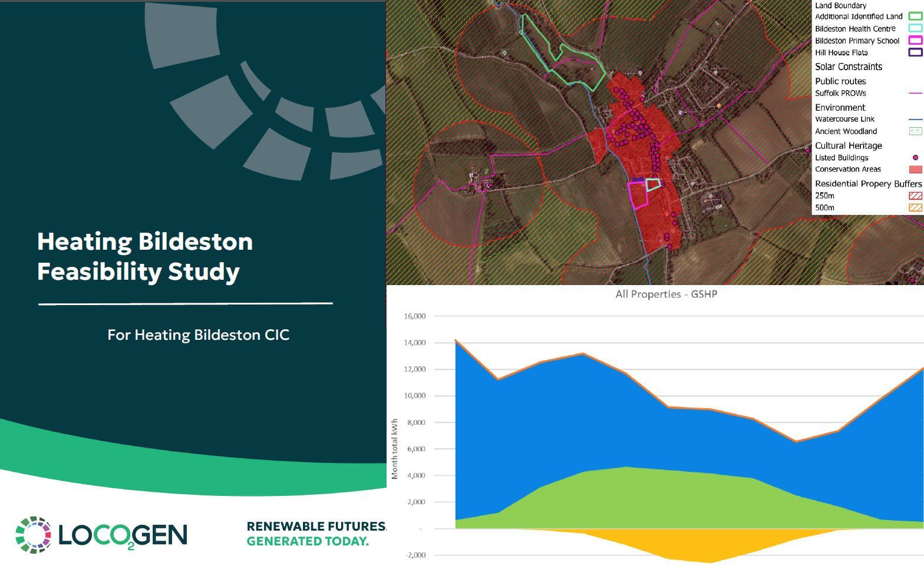This screenshot has height=566, width=924.
Task: Click the 'Public routes' legend heading
Action: 840,81
